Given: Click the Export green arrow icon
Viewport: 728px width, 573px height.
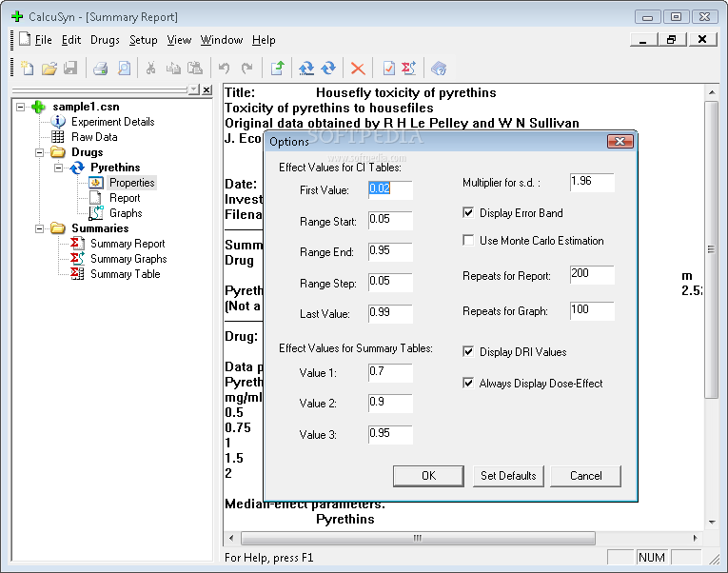Looking at the screenshot, I should click(278, 69).
